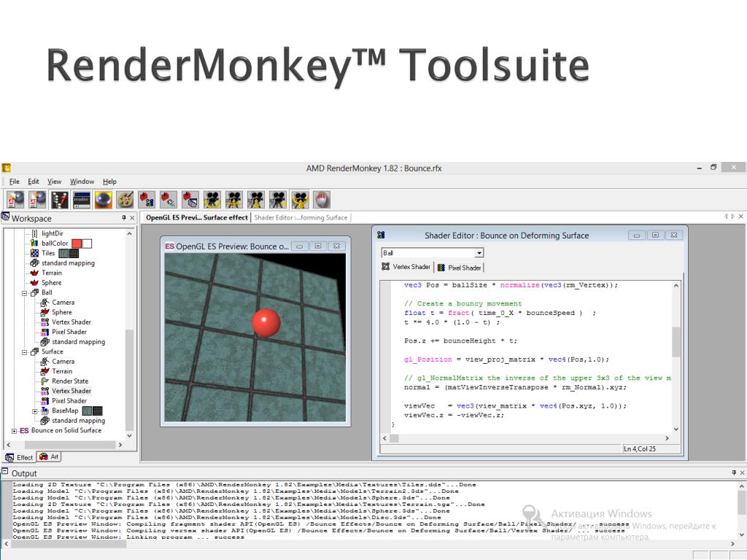Open the Pixel Shader node under Ball
The height and width of the screenshot is (560, 747).
pyautogui.click(x=69, y=332)
